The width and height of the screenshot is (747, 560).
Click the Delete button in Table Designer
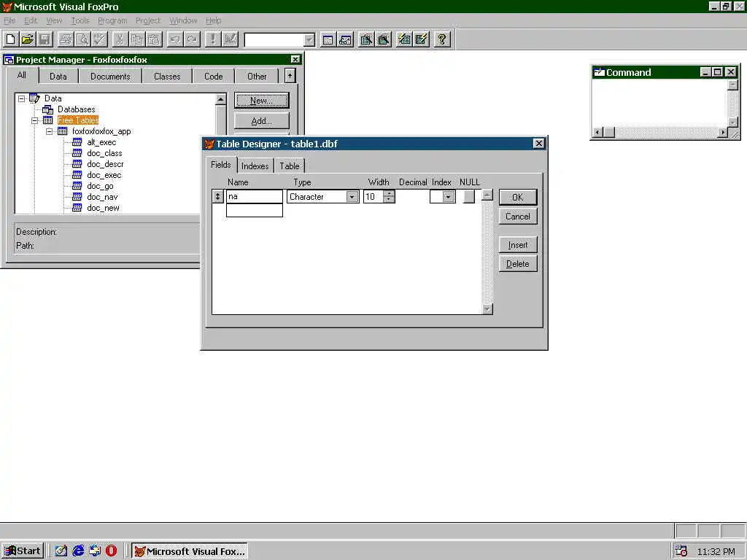pos(518,264)
